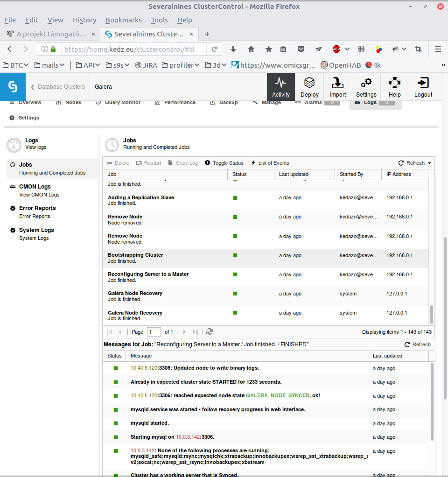Click the screenshot crop extension icon
The image size is (448, 477).
(x=418, y=49)
